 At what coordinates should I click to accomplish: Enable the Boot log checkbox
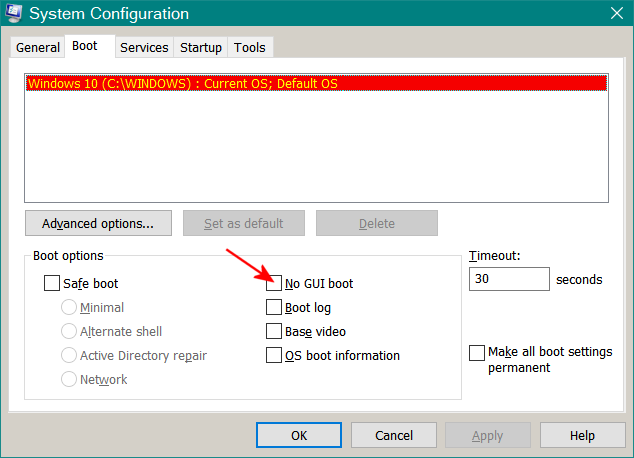(274, 307)
